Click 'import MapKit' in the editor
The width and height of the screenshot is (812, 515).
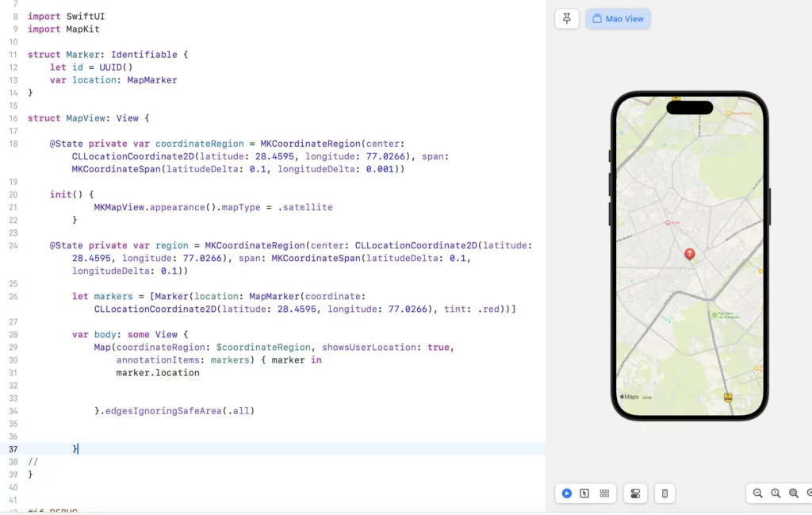tap(63, 29)
